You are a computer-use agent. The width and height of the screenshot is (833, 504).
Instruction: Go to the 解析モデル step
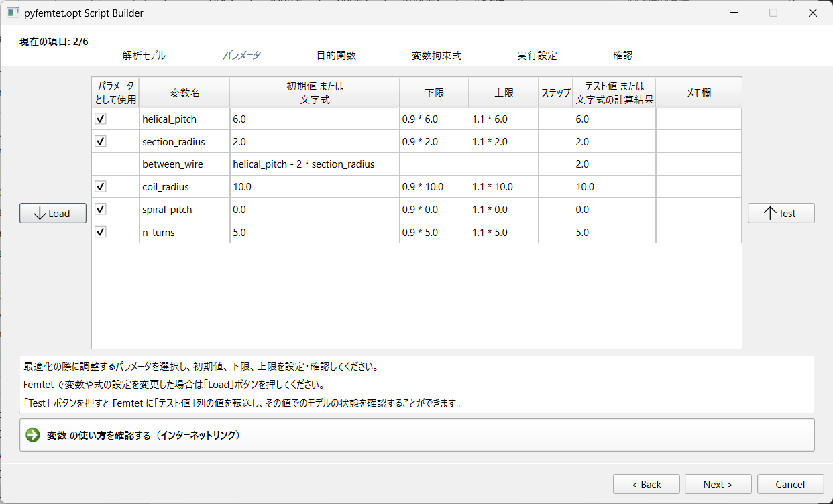pyautogui.click(x=144, y=56)
